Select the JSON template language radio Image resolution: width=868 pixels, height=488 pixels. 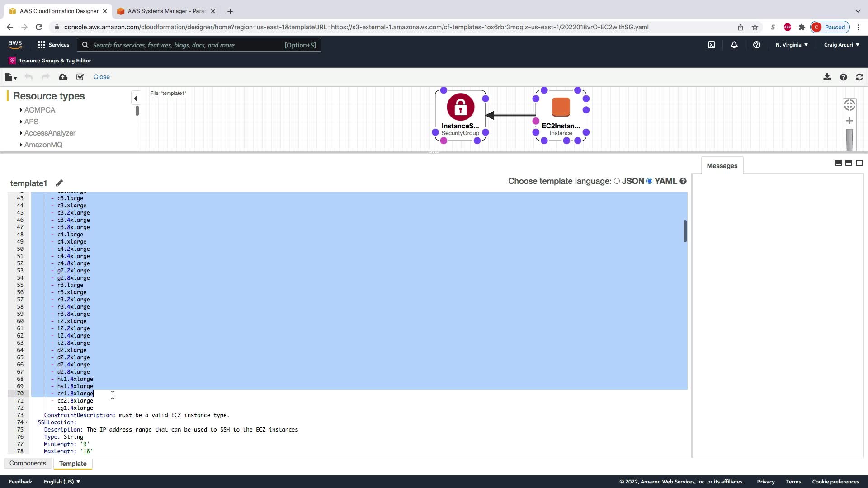pyautogui.click(x=617, y=181)
